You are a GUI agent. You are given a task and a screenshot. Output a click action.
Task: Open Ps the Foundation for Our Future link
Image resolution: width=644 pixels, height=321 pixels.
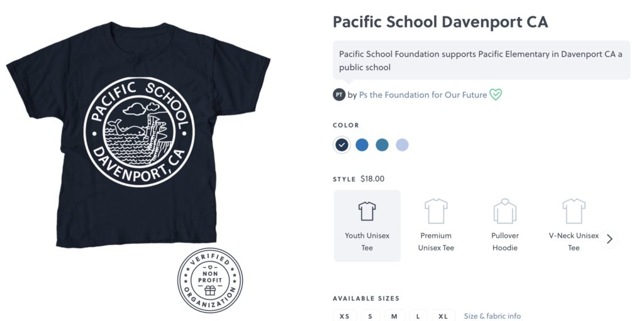tap(423, 95)
